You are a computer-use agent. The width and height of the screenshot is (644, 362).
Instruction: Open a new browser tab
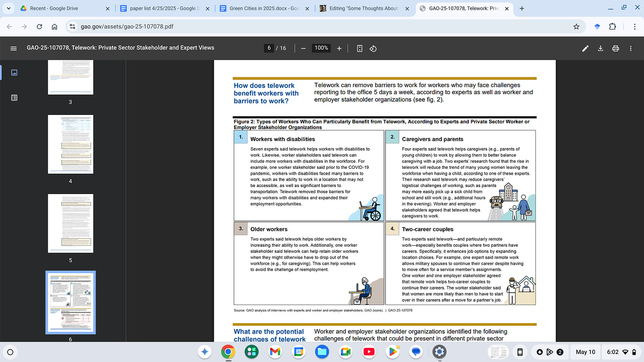click(522, 8)
